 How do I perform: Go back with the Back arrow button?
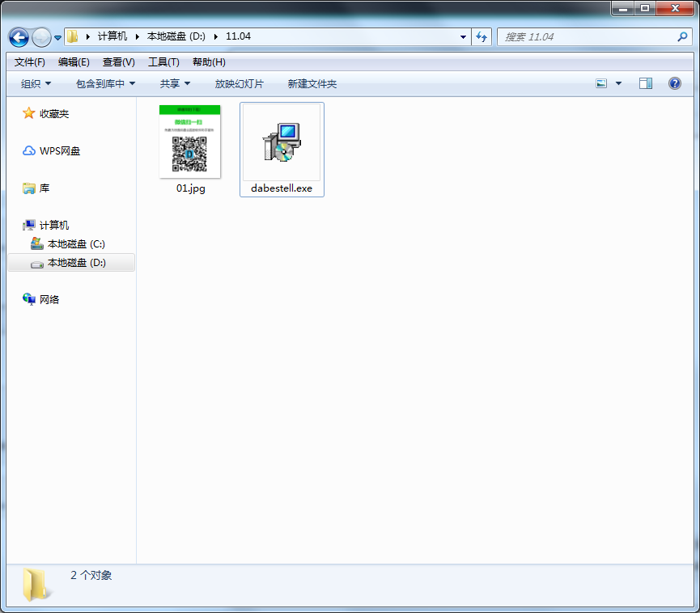coord(19,37)
